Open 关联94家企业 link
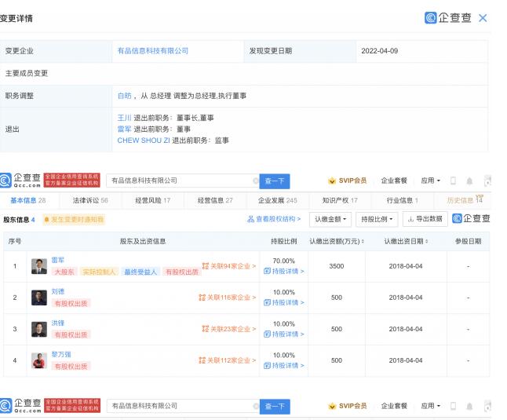Screen dimensions: 507x420 229,266
